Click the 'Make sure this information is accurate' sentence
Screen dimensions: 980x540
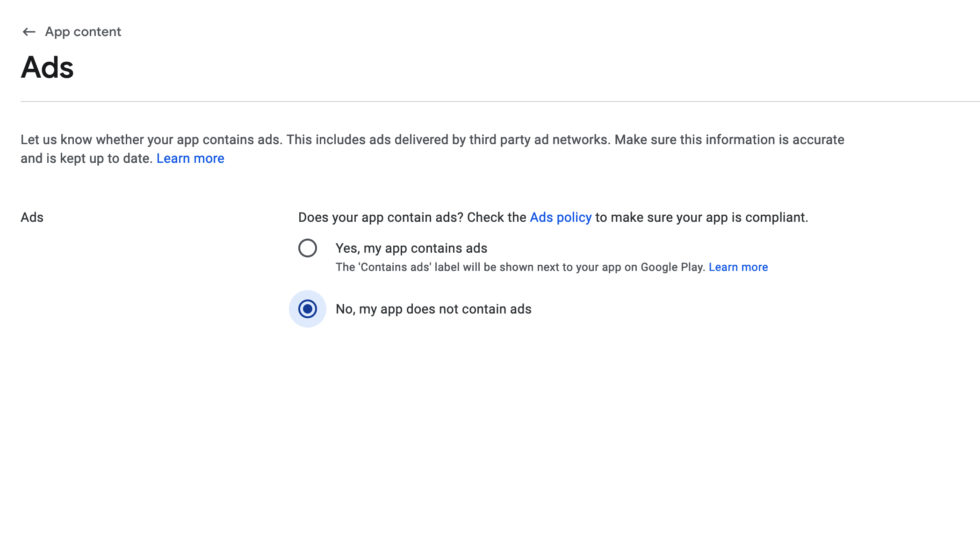(729, 140)
